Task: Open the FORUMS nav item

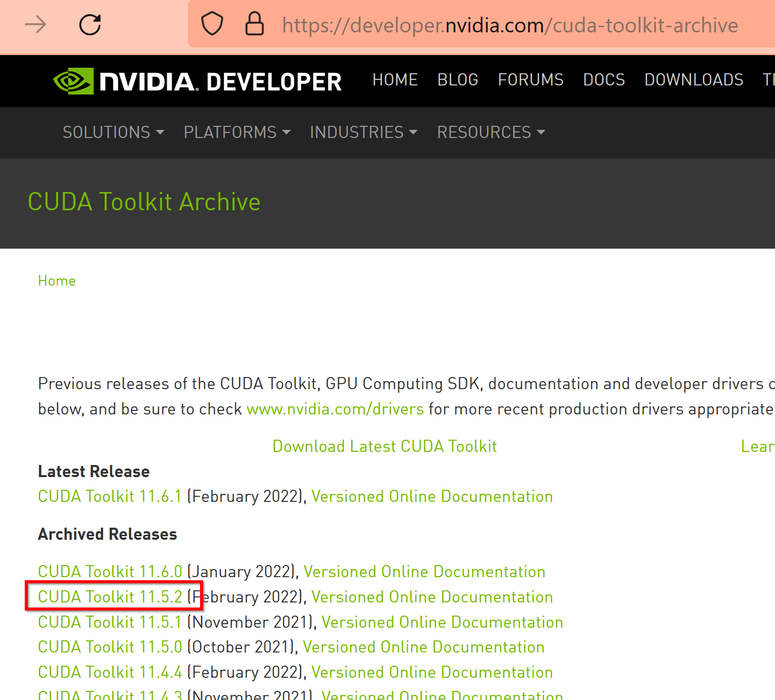Action: coord(530,80)
